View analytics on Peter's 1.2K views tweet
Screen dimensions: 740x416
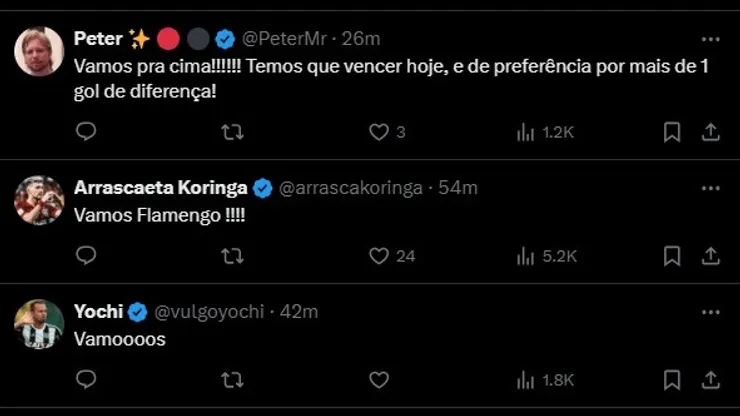click(544, 132)
